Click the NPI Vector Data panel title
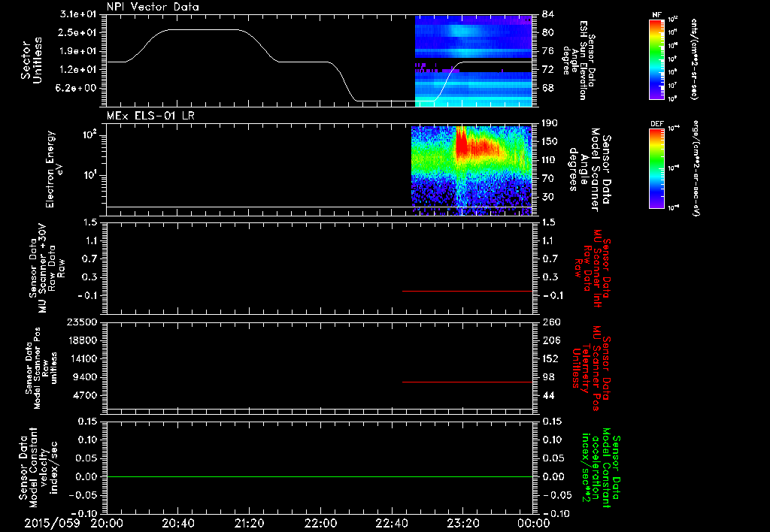770x532 pixels. pos(153,7)
